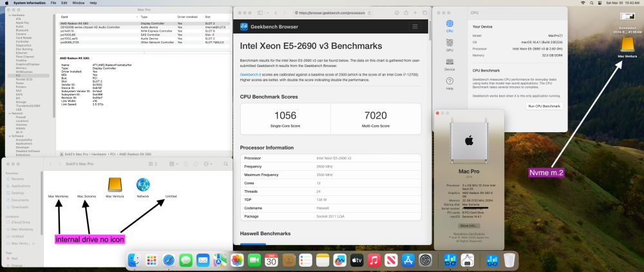Open the Regulatory Certification link
Image resolution: width=644 pixels, height=272 pixels.
pyautogui.click(x=469, y=233)
